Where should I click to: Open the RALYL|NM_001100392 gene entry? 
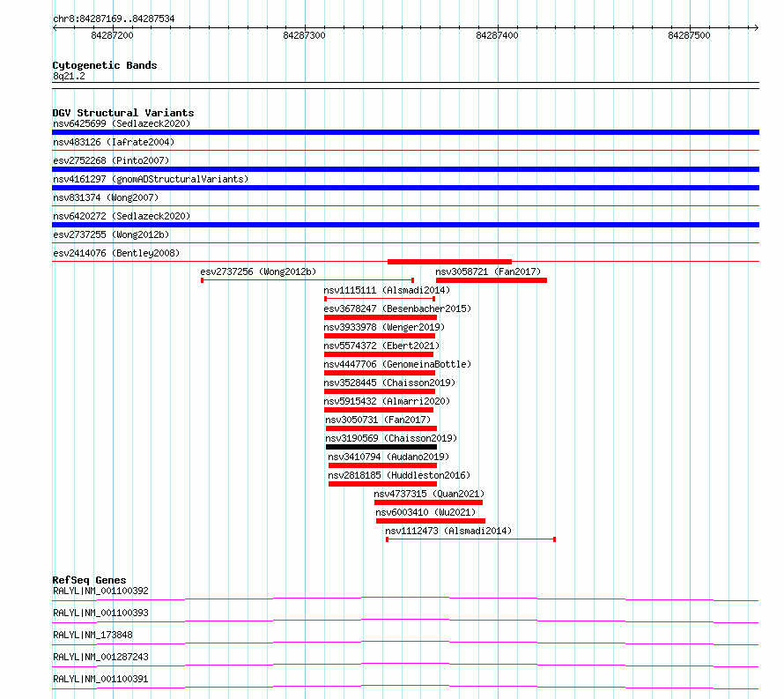click(x=100, y=591)
